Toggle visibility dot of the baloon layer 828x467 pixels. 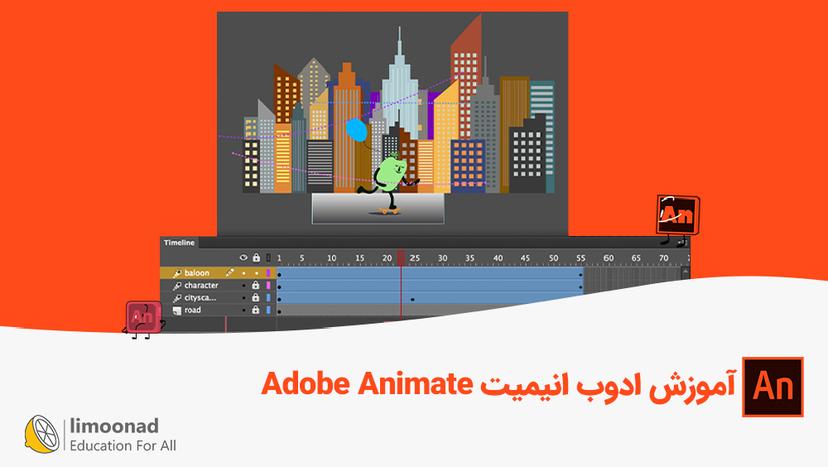click(243, 273)
